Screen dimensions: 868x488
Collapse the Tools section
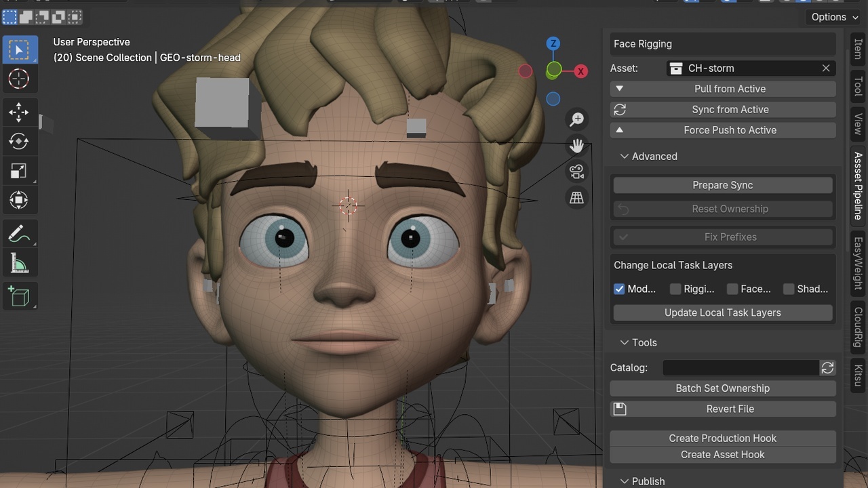(638, 342)
